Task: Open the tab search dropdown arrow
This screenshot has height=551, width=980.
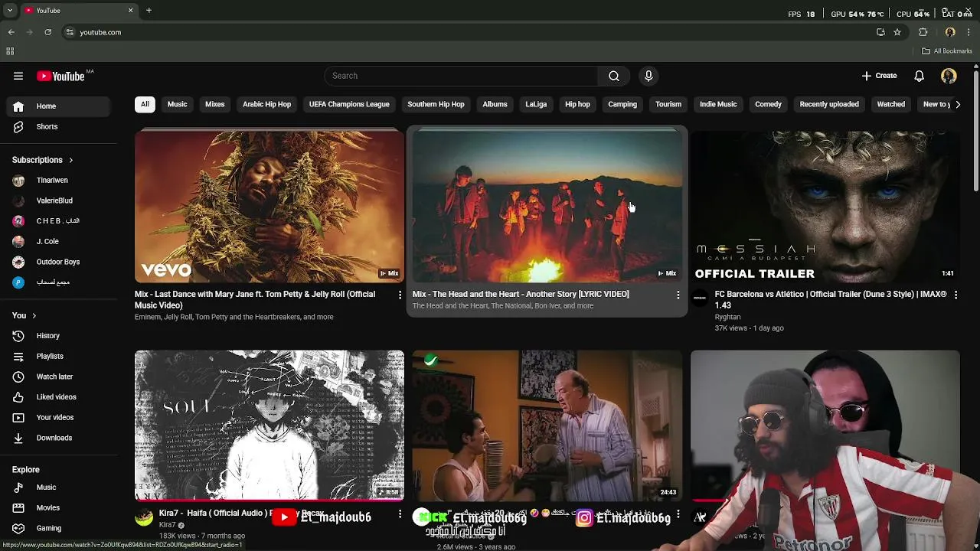Action: [x=9, y=10]
